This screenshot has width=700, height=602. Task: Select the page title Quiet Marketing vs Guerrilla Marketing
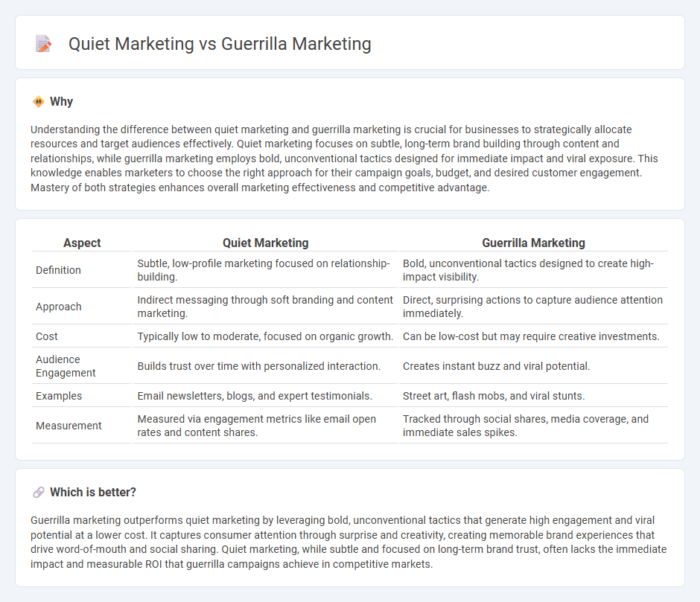[220, 44]
